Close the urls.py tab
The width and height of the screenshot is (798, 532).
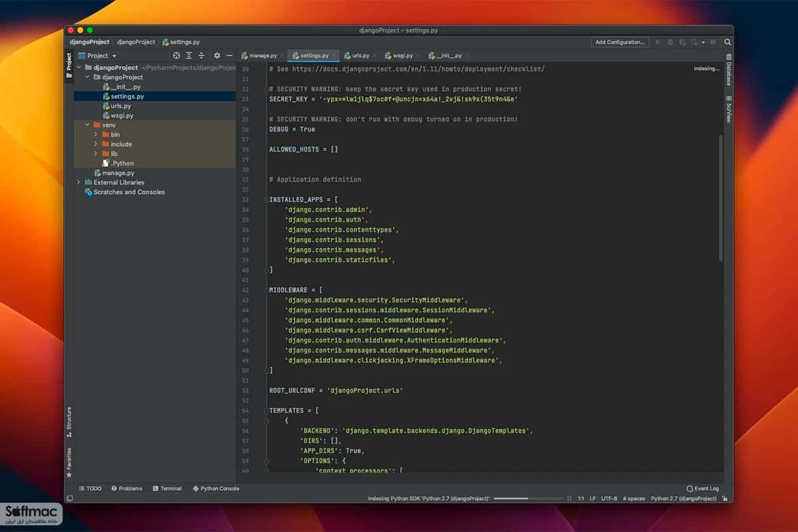coord(375,56)
